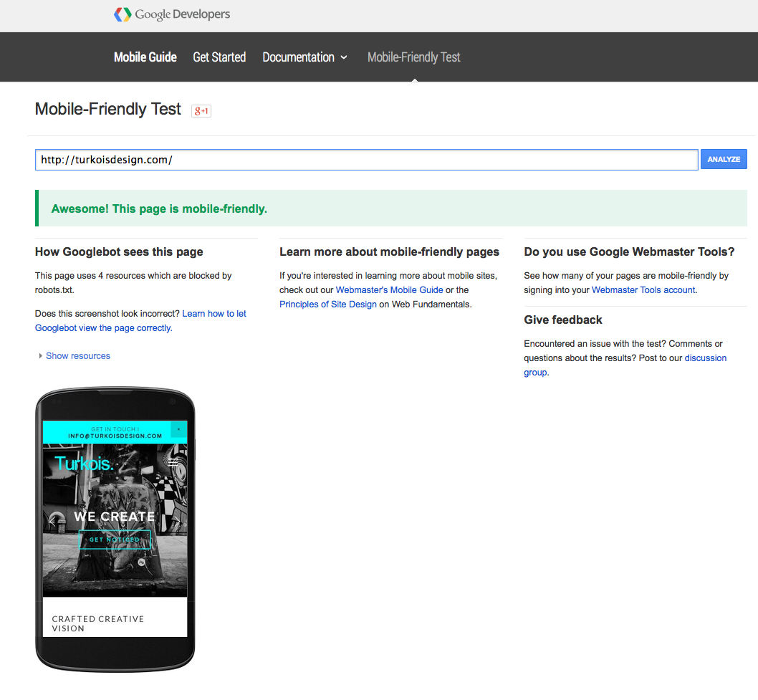Image resolution: width=758 pixels, height=700 pixels.
Task: Click GET NOTICED button in preview
Action: pos(115,539)
